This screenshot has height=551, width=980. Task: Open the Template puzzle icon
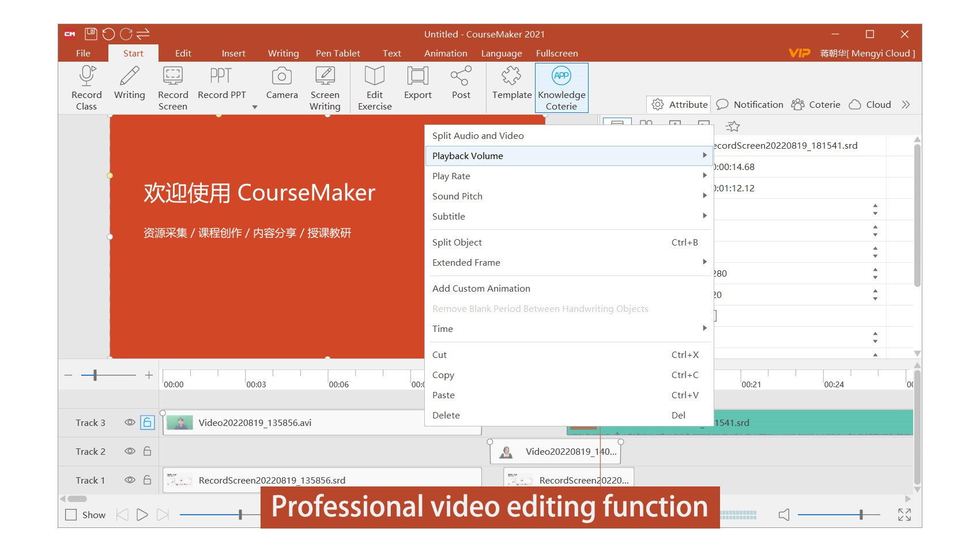(511, 76)
